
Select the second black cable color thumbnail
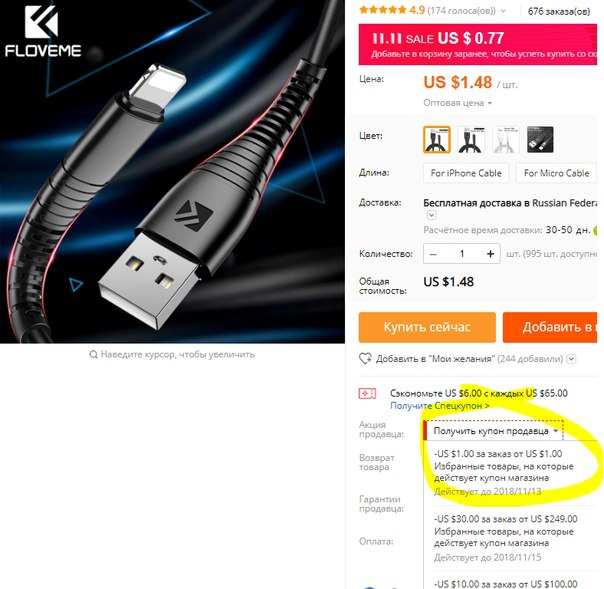471,139
